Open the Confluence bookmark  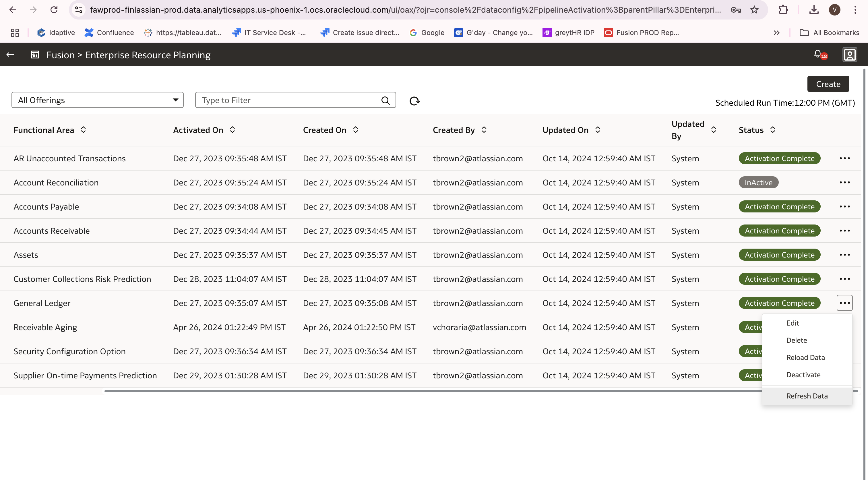click(x=109, y=33)
